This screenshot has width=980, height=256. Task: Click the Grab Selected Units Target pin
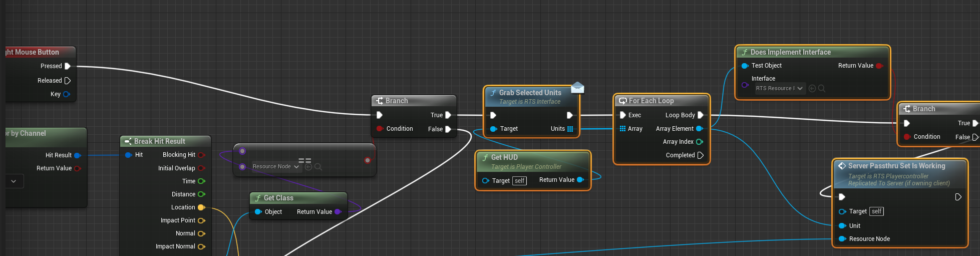pos(493,129)
